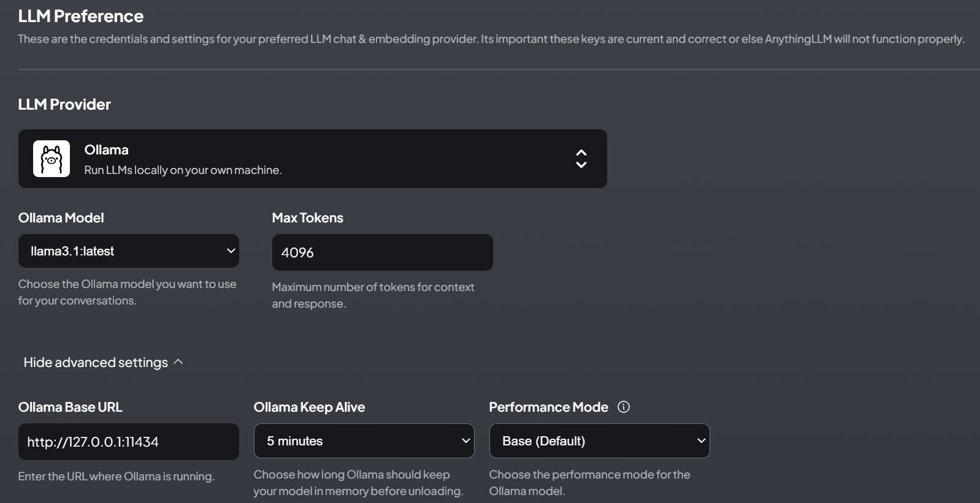Click the 'LLM Provider' heading
Screen dimensions: 980x503
point(64,104)
